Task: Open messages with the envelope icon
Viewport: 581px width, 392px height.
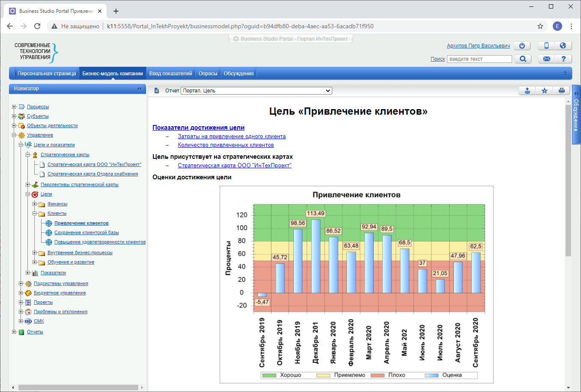Action: (546, 59)
